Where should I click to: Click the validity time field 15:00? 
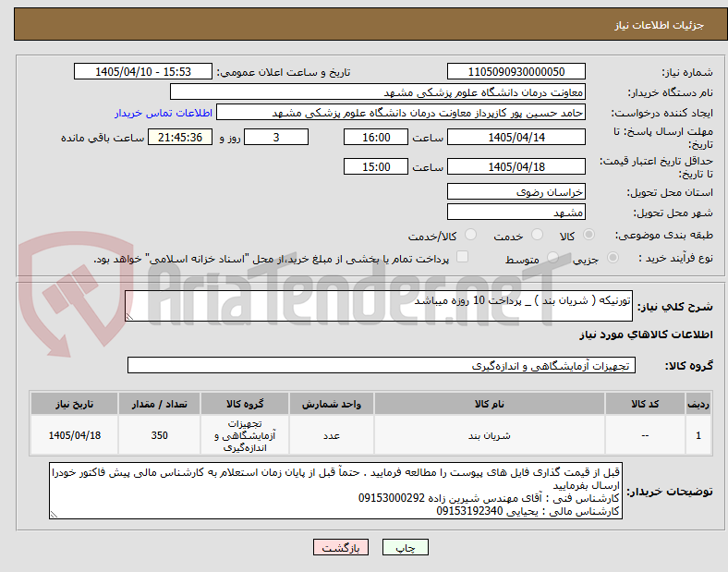coord(376,166)
